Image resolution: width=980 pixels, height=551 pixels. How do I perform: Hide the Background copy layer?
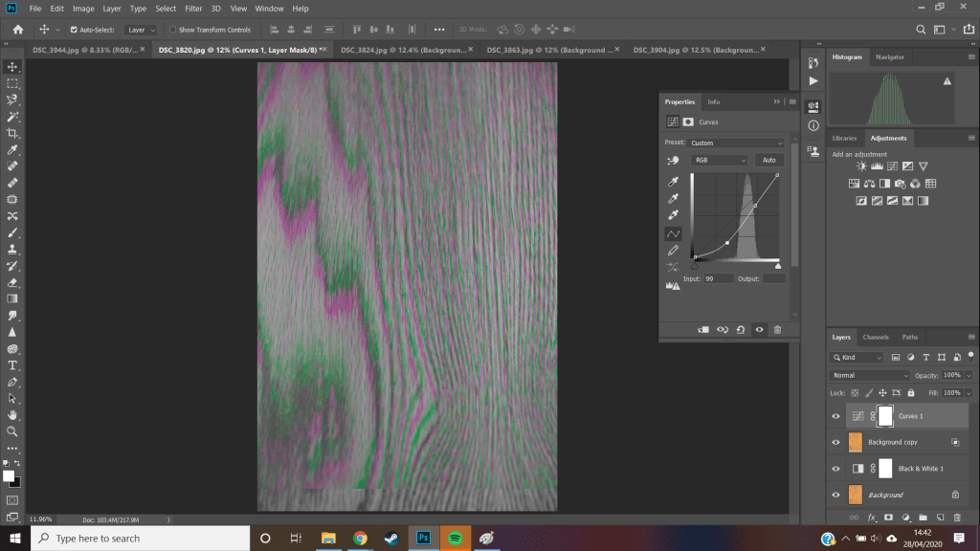tap(835, 443)
